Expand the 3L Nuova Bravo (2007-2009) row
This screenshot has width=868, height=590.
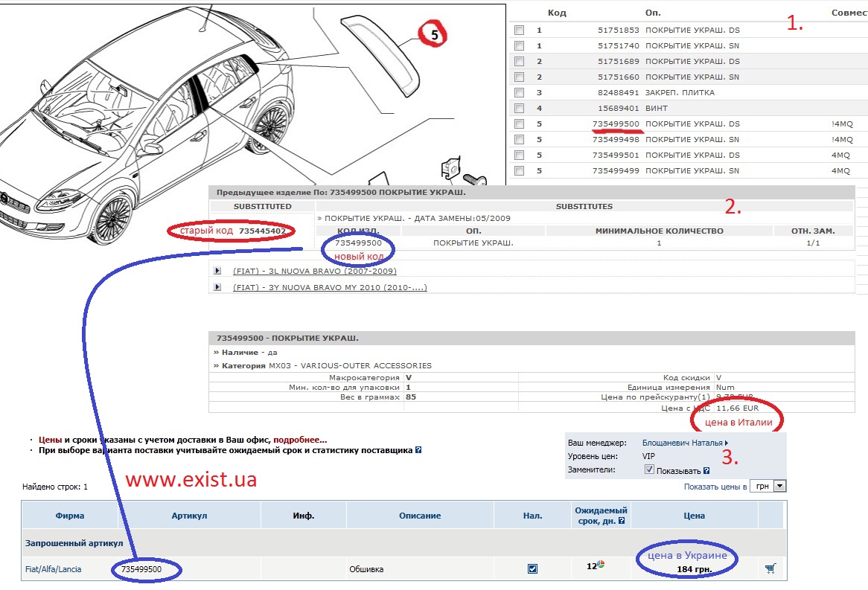217,272
